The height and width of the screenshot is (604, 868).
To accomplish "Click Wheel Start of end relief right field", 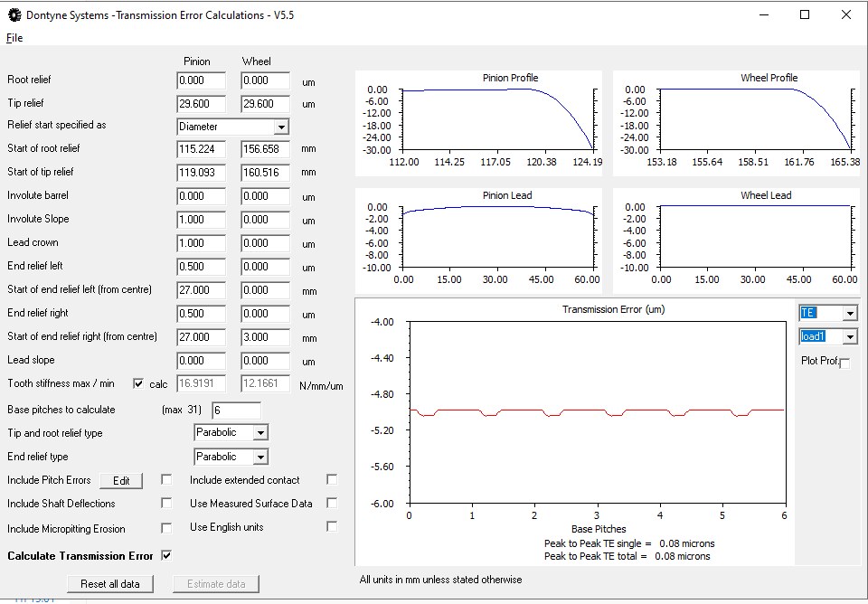I will pos(266,337).
